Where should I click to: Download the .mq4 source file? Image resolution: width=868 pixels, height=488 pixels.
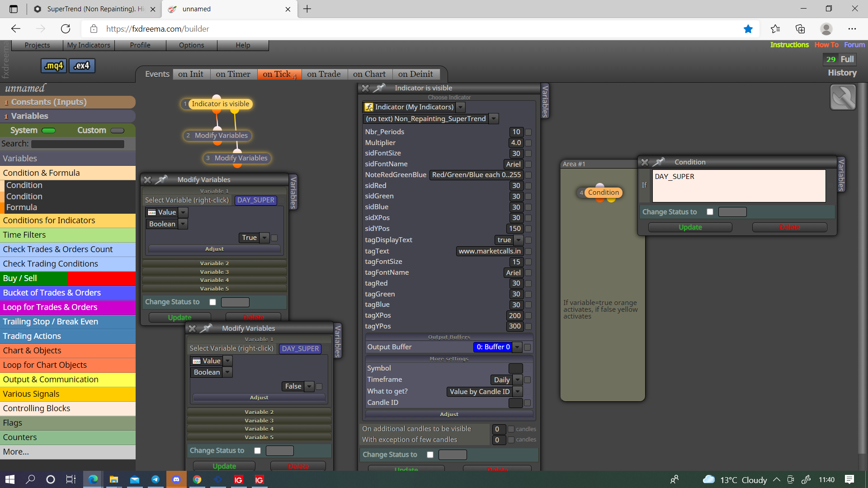pyautogui.click(x=54, y=66)
